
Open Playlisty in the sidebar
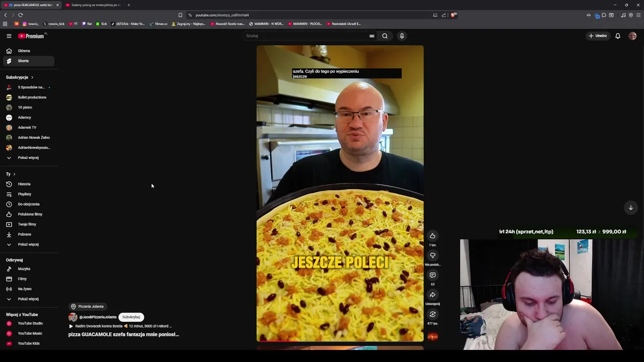pos(28,194)
